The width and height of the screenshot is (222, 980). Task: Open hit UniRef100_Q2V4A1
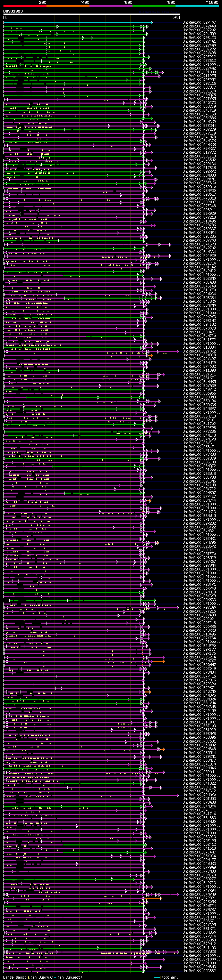tap(199, 41)
